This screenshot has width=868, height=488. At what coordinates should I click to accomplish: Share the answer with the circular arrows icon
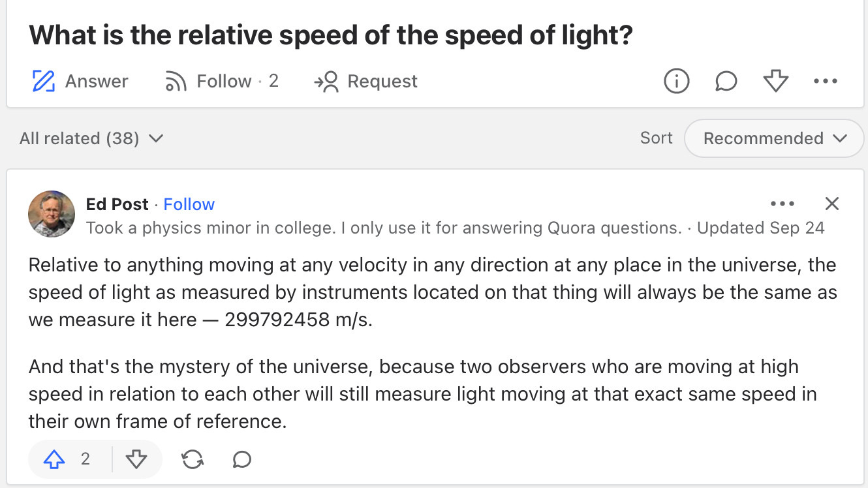tap(192, 460)
